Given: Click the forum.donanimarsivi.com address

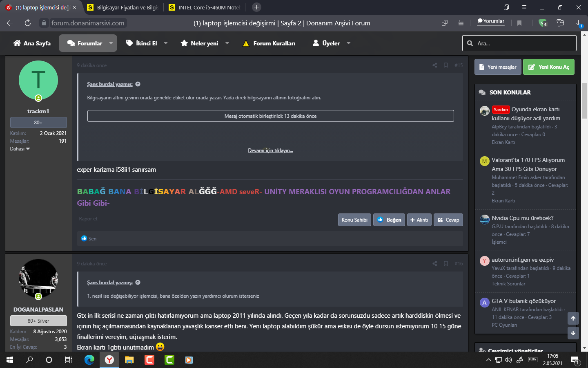Looking at the screenshot, I should 88,23.
